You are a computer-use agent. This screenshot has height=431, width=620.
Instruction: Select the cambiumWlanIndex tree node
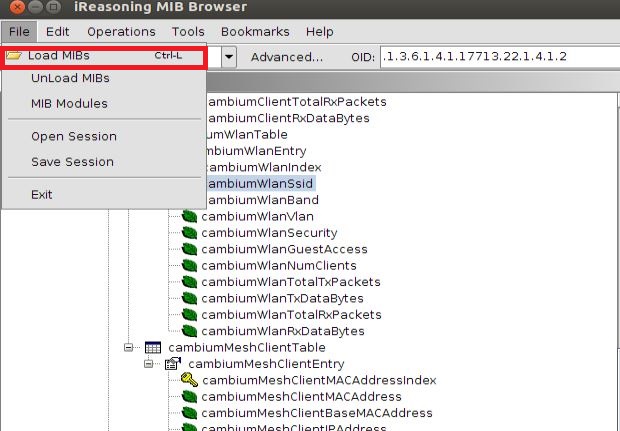point(264,167)
